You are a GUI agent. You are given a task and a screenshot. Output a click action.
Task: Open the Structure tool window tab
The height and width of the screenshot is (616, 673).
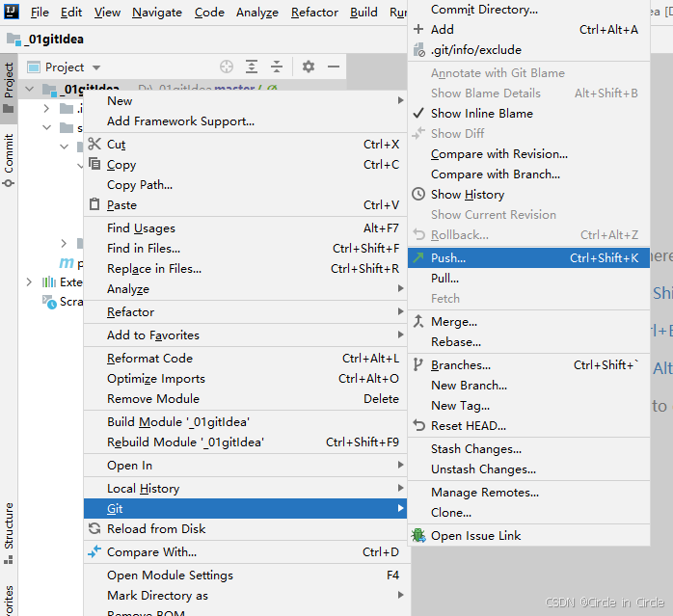pyautogui.click(x=9, y=525)
